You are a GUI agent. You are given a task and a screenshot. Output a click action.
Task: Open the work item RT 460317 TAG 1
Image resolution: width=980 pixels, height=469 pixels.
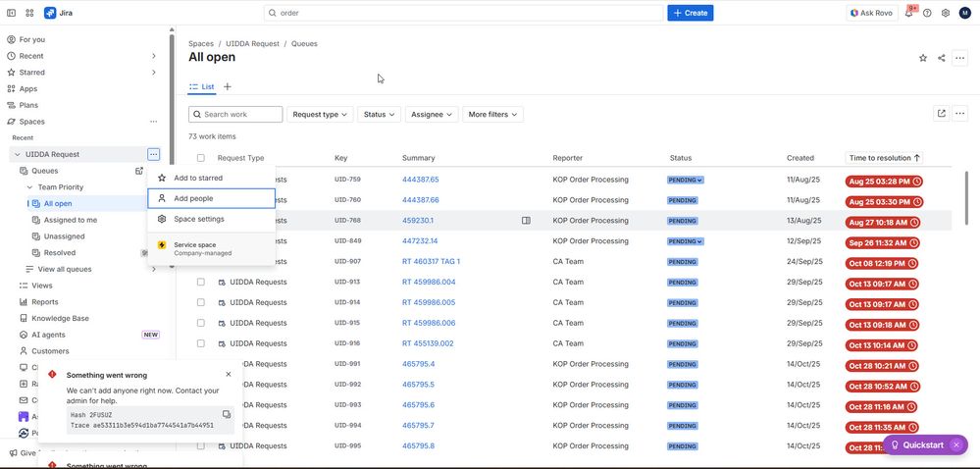coord(432,261)
